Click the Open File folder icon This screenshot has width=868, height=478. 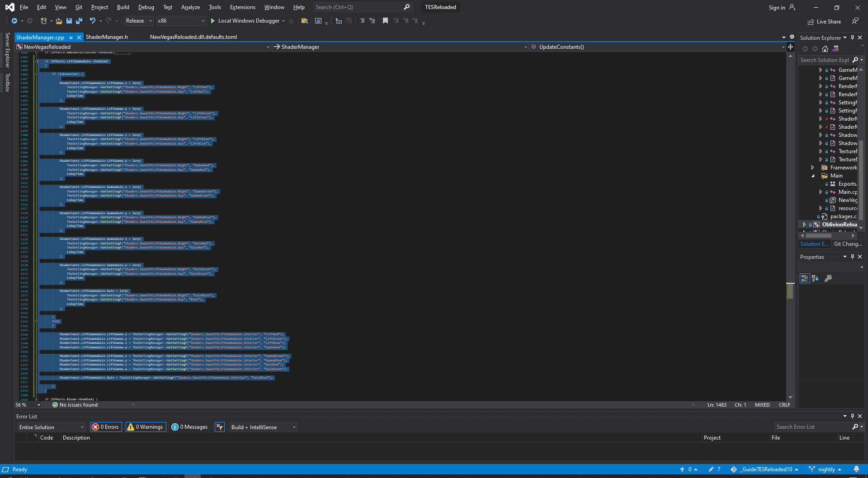(59, 21)
